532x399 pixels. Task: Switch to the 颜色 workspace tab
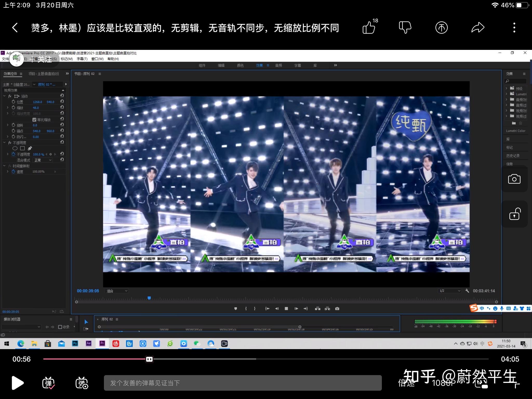point(240,65)
